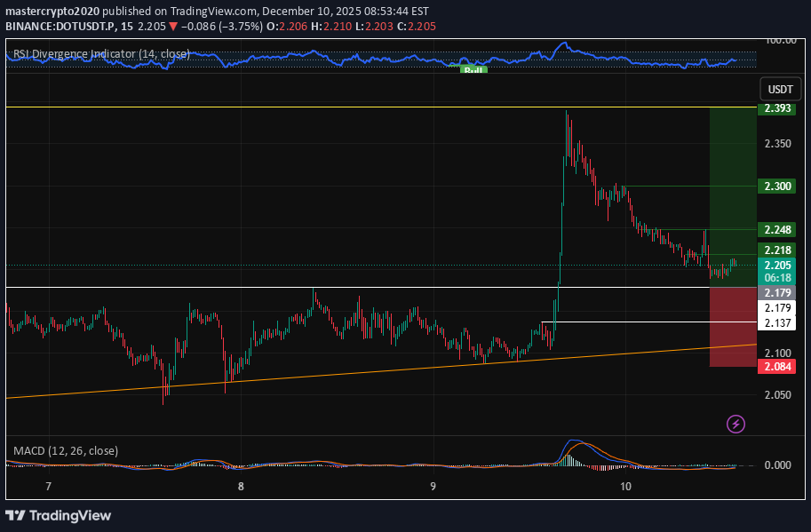Image resolution: width=811 pixels, height=532 pixels.
Task: Click the 2.393 resistance price label
Action: click(x=775, y=108)
